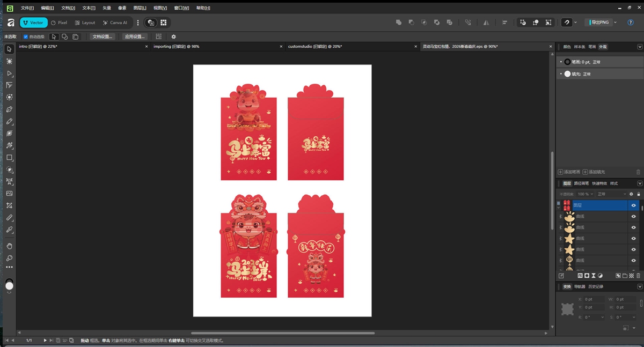The width and height of the screenshot is (644, 347).
Task: Toggle visibility of the fifth 曲线 layer
Action: pos(633,261)
